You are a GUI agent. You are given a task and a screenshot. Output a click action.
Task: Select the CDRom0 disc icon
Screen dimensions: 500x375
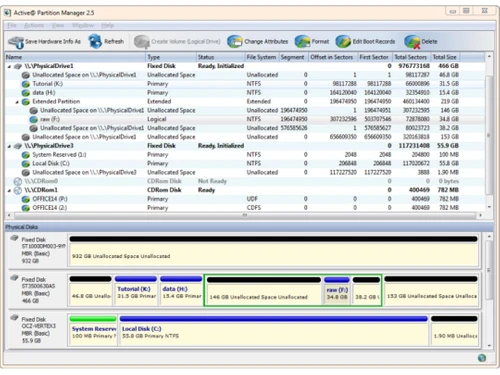pyautogui.click(x=18, y=181)
